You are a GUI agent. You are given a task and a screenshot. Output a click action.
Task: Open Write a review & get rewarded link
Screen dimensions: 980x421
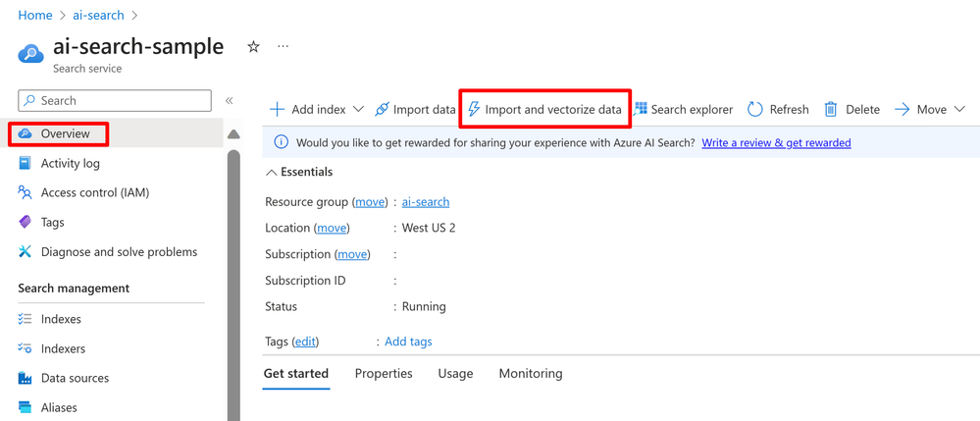point(776,142)
